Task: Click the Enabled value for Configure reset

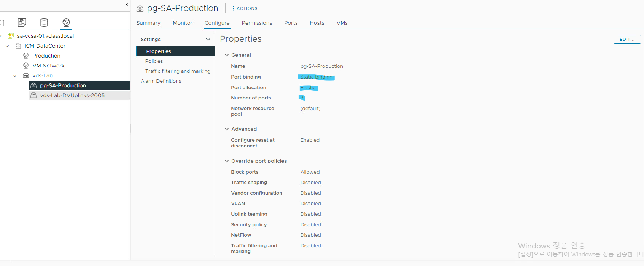Action: pos(310,140)
